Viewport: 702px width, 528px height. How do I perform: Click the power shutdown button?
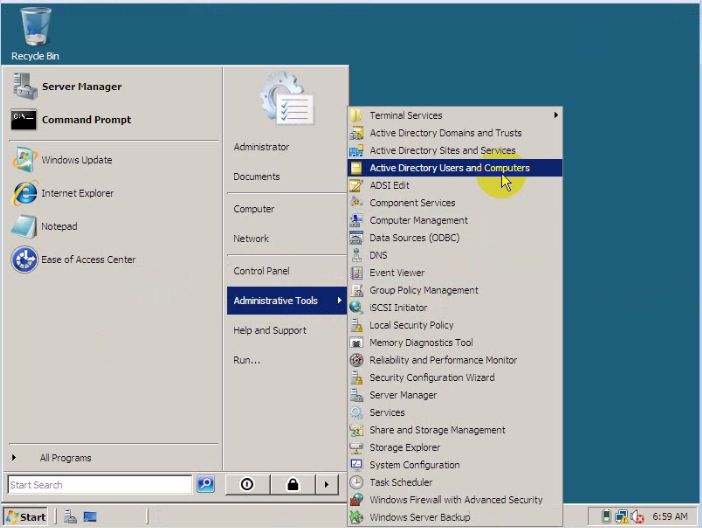point(247,484)
